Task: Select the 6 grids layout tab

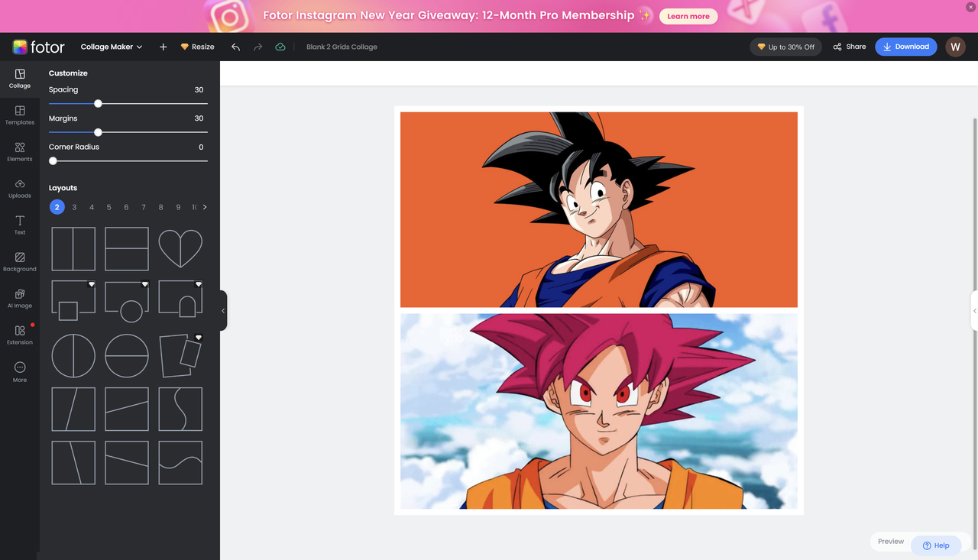Action: click(126, 207)
